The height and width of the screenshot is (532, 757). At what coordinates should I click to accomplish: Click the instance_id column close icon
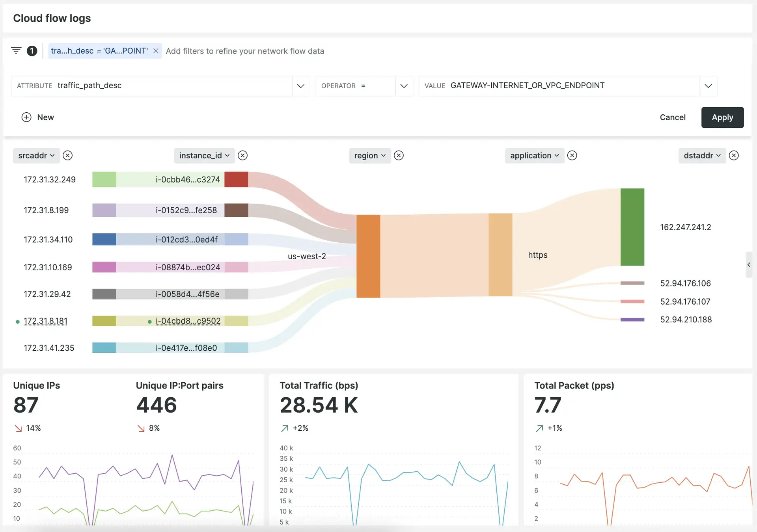[x=244, y=154]
